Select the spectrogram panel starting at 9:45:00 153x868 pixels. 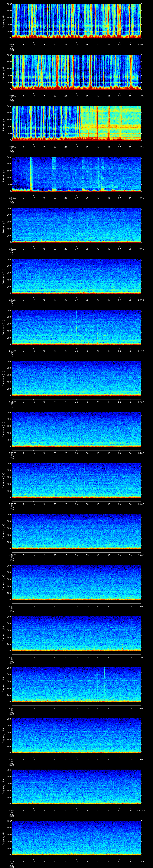pos(77,72)
